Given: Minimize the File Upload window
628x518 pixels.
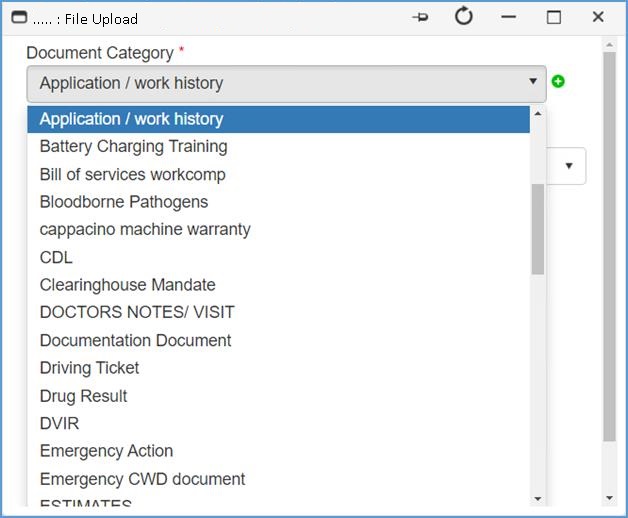Looking at the screenshot, I should (x=509, y=18).
